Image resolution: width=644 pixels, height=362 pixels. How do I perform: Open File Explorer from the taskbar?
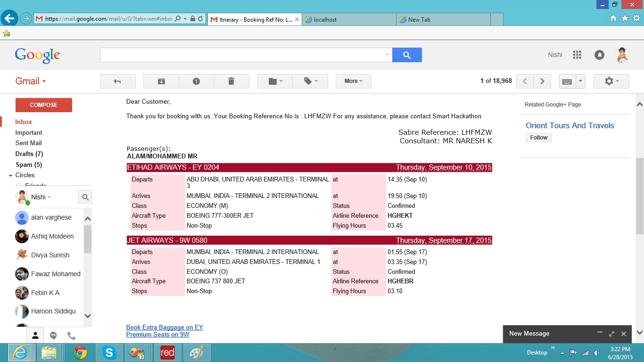[49, 353]
